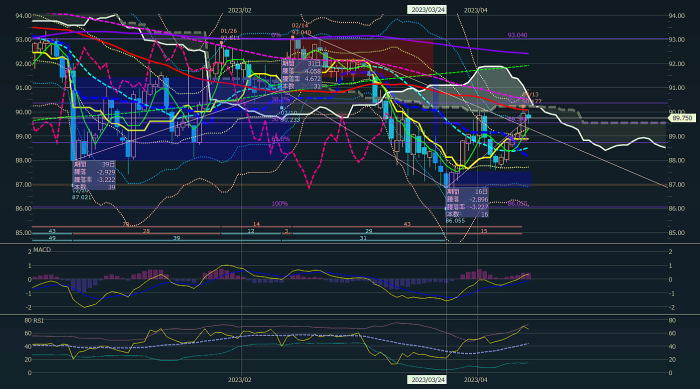The width and height of the screenshot is (700, 389).
Task: Click the 20 label on left RSI axis
Action: [28, 360]
